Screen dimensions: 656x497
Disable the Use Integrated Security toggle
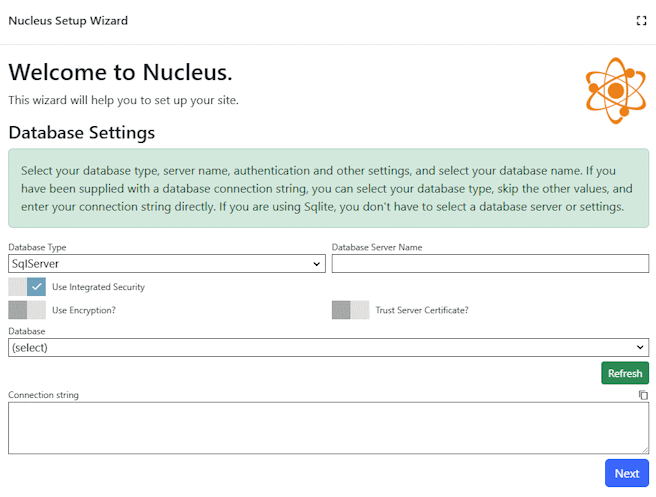pos(28,287)
